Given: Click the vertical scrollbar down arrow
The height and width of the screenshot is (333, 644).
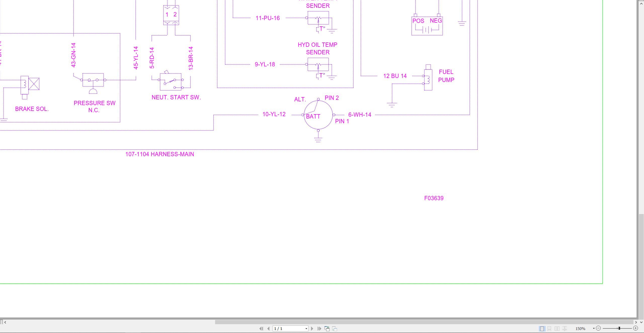Looking at the screenshot, I should click(641, 322).
